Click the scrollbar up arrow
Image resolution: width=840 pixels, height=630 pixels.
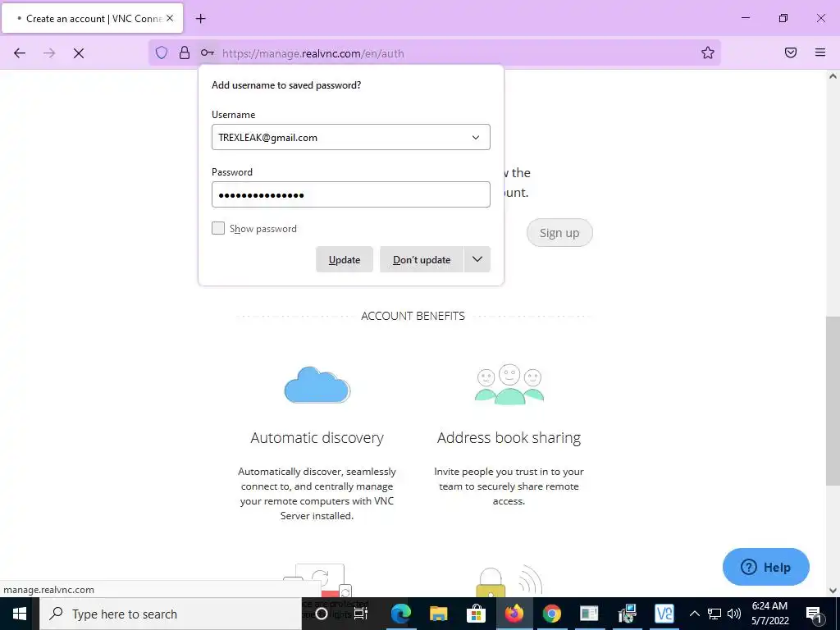click(x=833, y=76)
